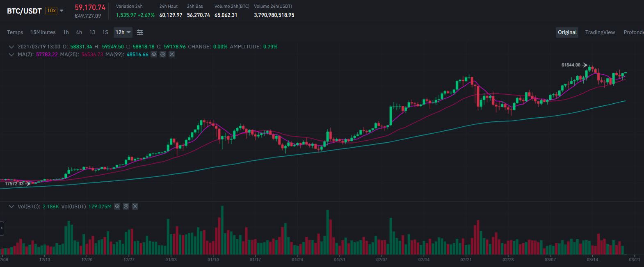Click the MA(7) value 57783.22
Screen dimensions: 644x267
47,54
